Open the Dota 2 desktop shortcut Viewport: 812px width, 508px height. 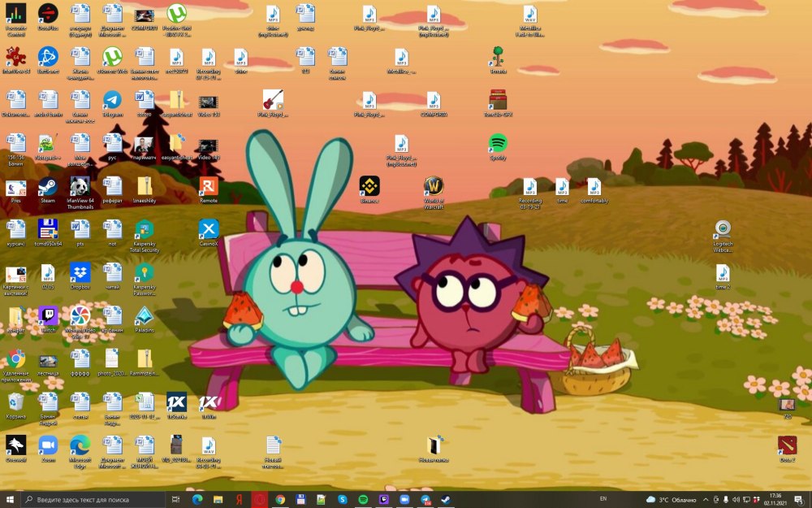787,449
